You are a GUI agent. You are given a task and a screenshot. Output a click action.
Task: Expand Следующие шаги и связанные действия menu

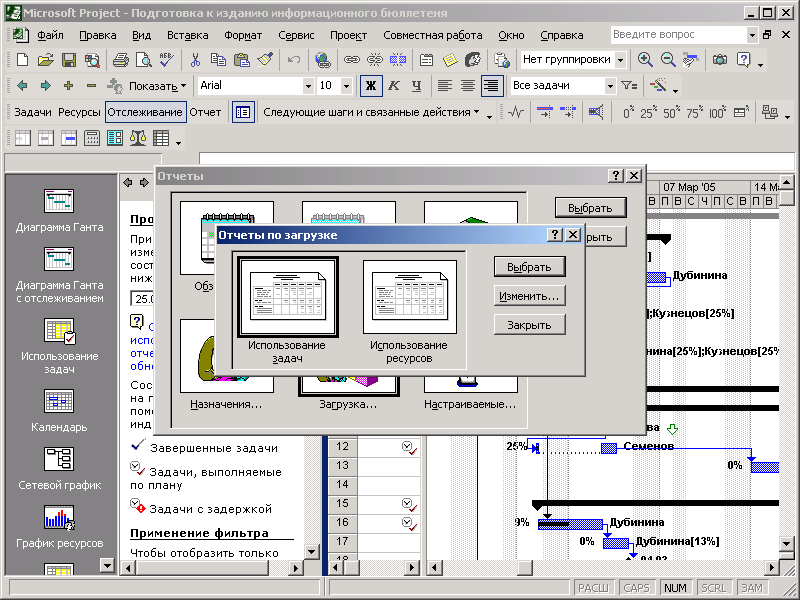tap(371, 112)
